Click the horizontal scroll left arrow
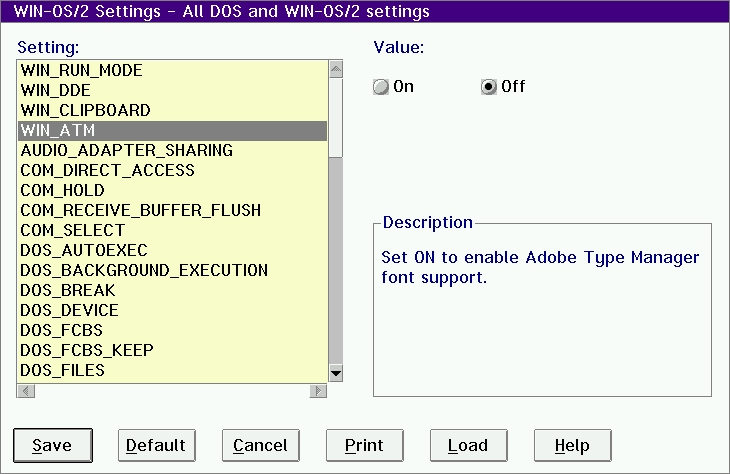Screen dimensions: 730x474 pos(26,391)
